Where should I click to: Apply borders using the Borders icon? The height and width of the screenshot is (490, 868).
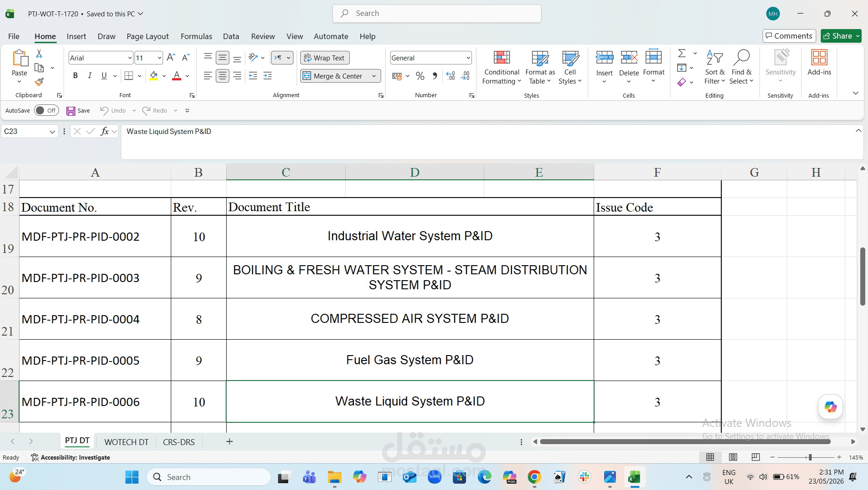129,76
